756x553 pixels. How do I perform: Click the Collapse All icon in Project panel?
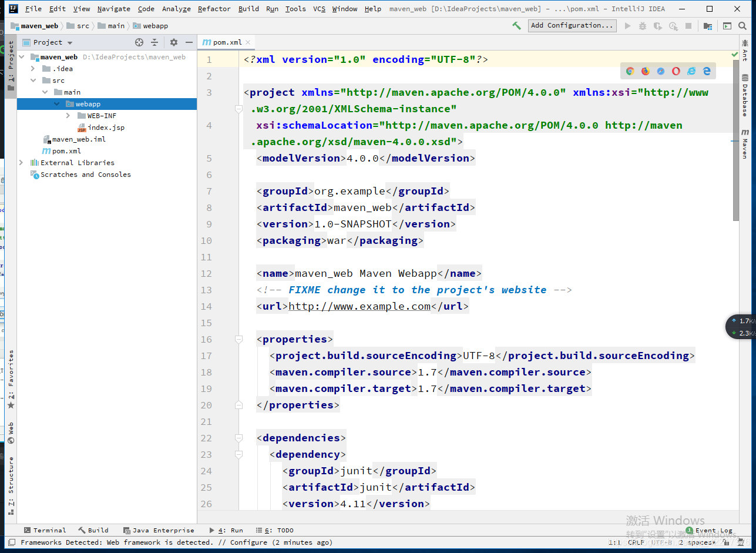point(154,42)
